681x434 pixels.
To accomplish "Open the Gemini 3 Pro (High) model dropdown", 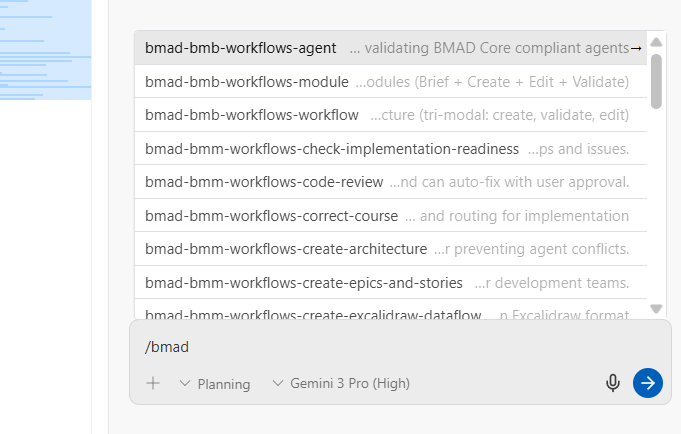I will [340, 383].
